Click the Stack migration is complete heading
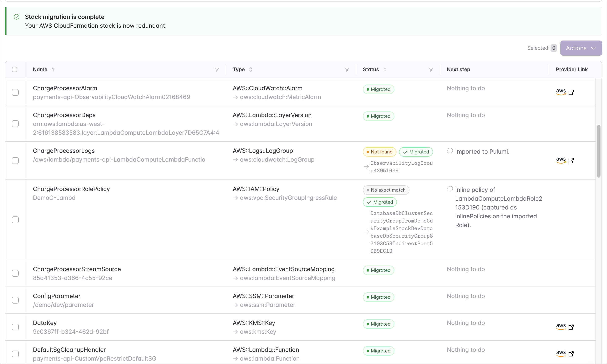This screenshot has width=607, height=364. [x=65, y=17]
